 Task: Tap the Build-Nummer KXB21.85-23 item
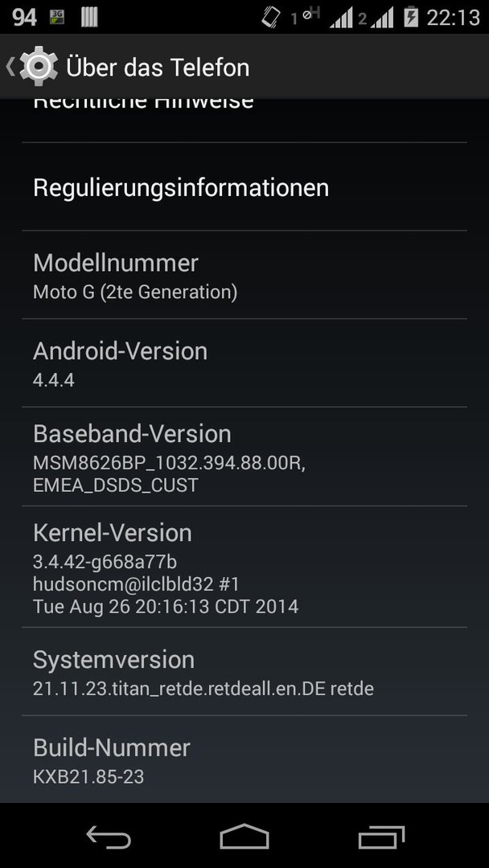244,759
